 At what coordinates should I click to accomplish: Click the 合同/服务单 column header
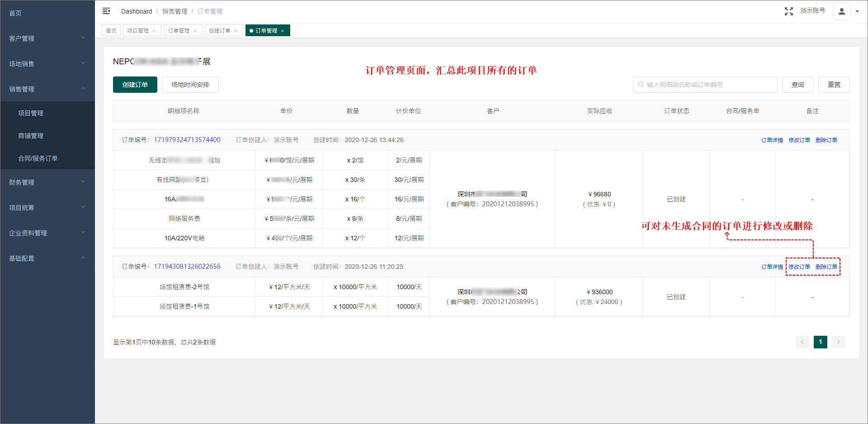pos(743,111)
